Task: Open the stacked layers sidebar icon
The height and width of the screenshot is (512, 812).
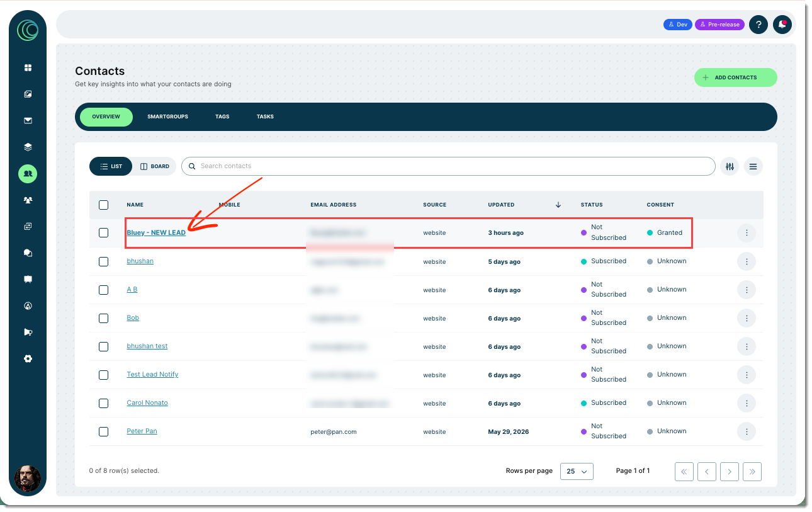Action: coord(28,147)
